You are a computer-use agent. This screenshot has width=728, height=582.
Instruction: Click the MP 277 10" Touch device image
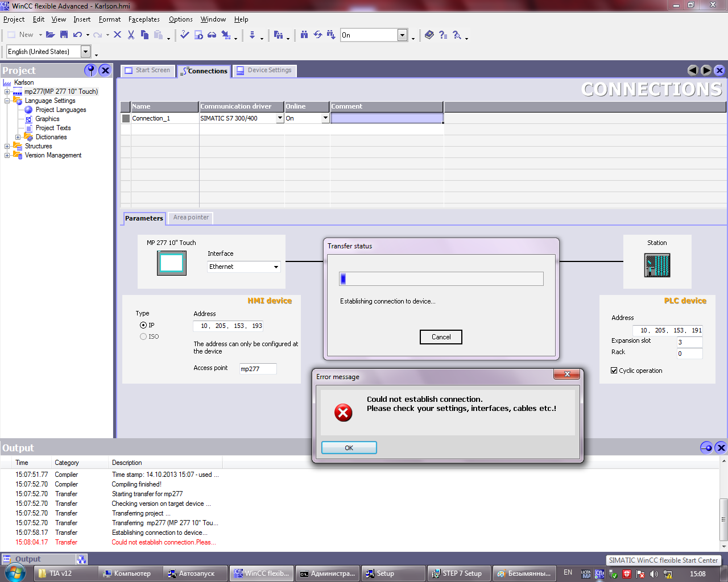point(172,263)
